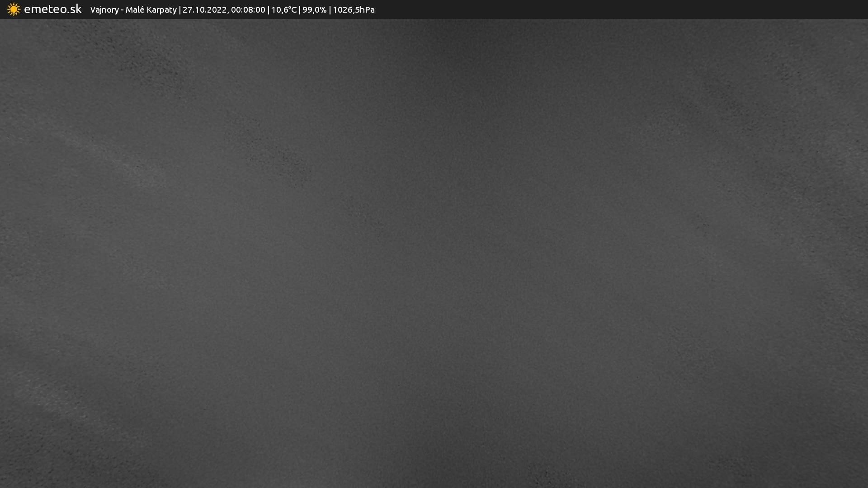Click the center of the webcam image
Image resolution: width=868 pixels, height=488 pixels.
tap(434, 253)
